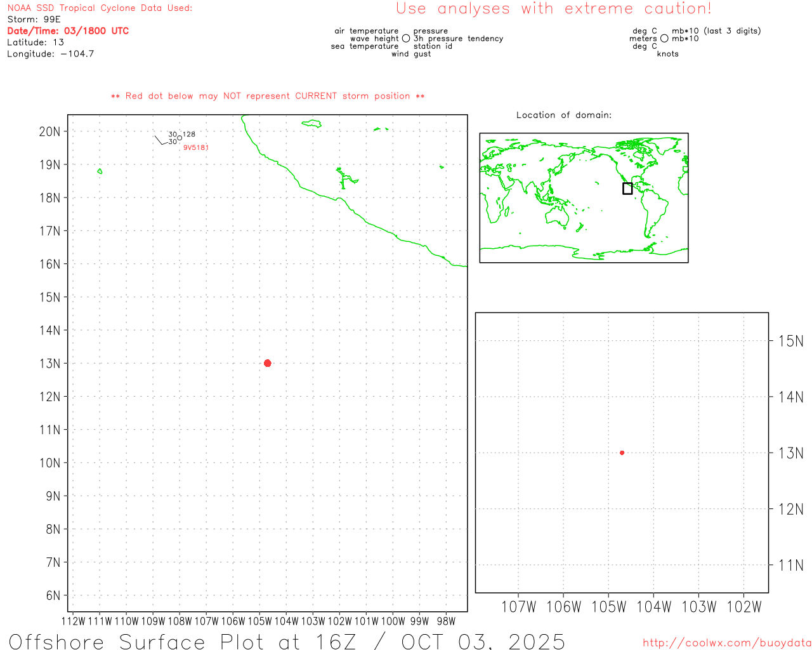Click the 'station id' legend label
This screenshot has height=650, width=812.
point(433,46)
